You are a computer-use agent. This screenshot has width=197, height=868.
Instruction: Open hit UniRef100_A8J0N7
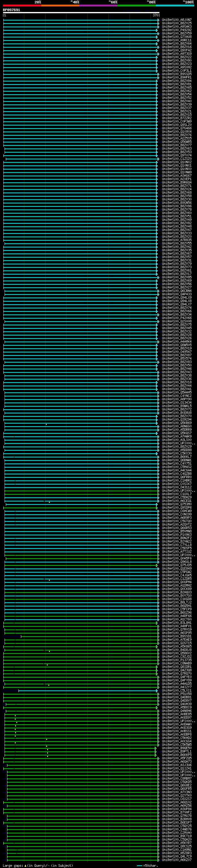[176, 20]
